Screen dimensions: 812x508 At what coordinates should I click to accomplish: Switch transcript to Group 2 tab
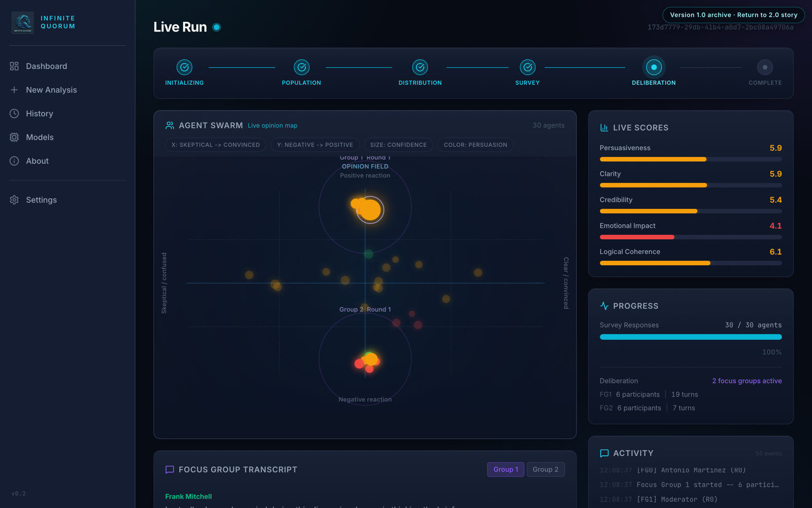coord(546,469)
